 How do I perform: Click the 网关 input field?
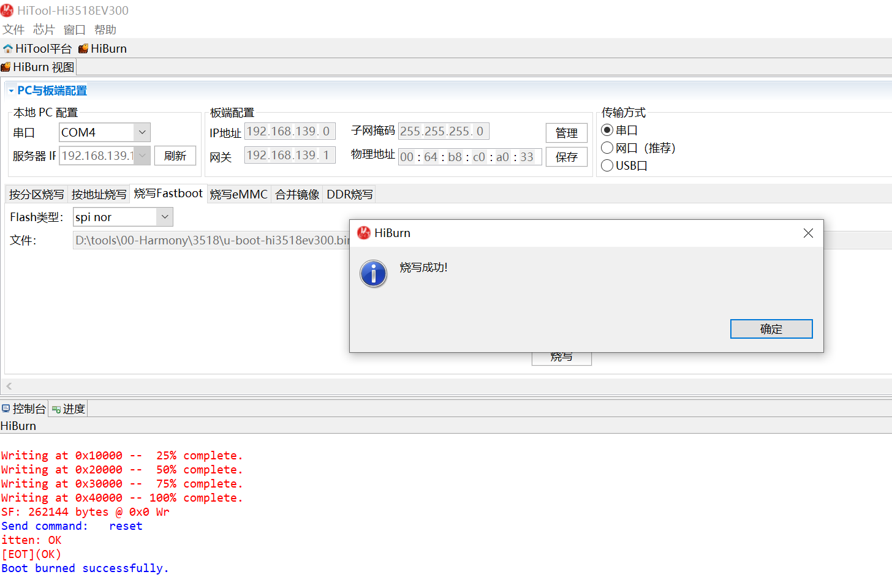(x=290, y=155)
